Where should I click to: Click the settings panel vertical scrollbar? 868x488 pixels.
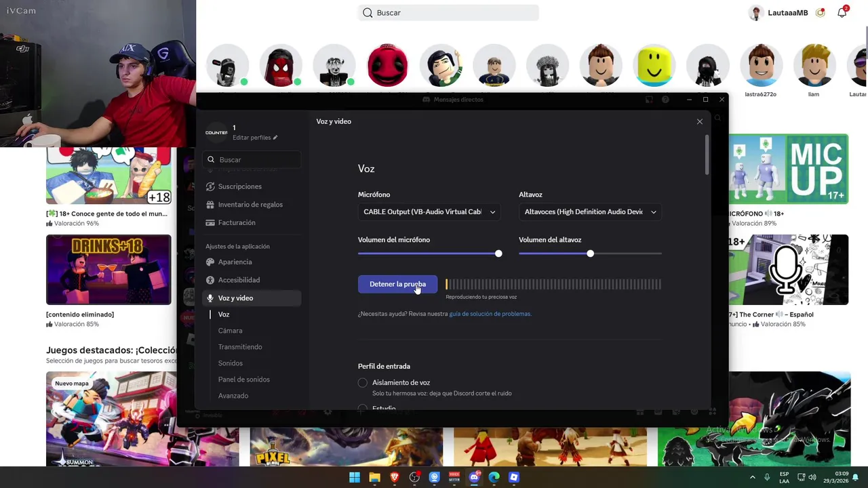point(707,155)
